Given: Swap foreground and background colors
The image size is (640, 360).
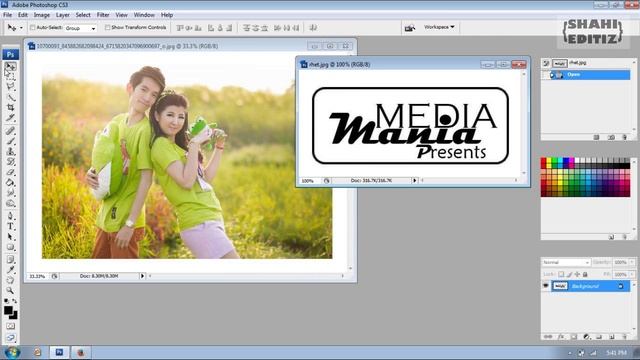Looking at the screenshot, I should coord(15,301).
